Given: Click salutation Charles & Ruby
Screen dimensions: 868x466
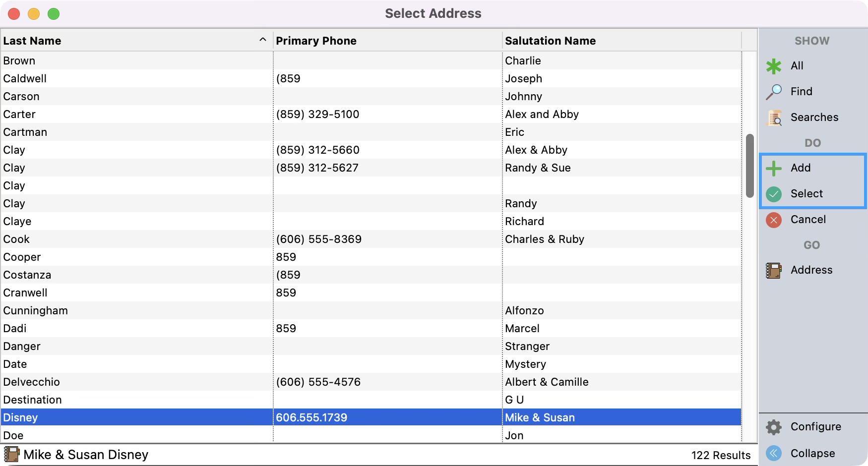Looking at the screenshot, I should (x=545, y=239).
